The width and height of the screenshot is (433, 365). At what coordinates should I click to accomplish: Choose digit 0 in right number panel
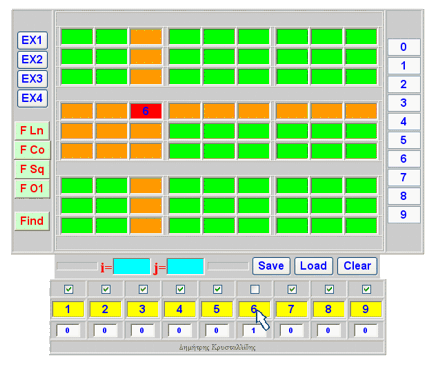(x=404, y=47)
